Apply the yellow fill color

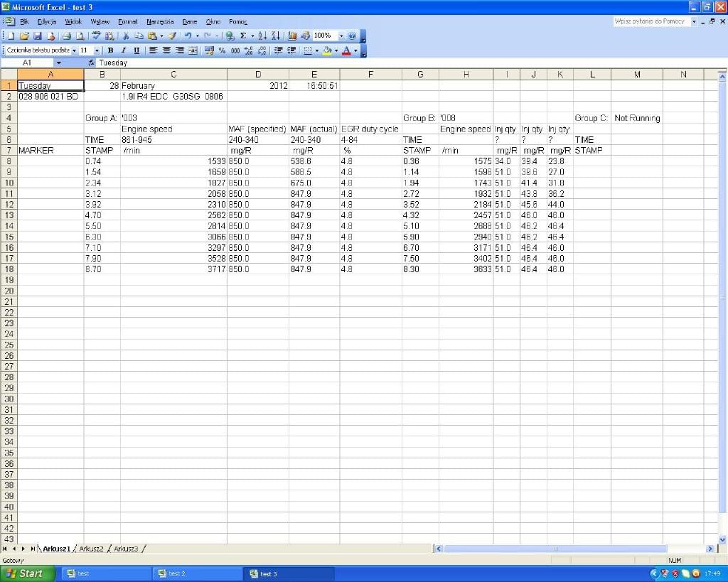point(327,50)
